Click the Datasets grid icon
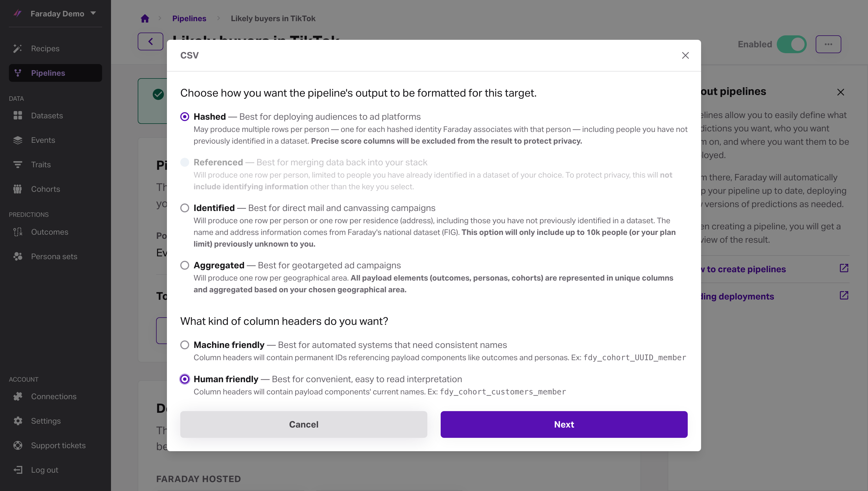Screen dimensions: 868x491 pyautogui.click(x=18, y=116)
